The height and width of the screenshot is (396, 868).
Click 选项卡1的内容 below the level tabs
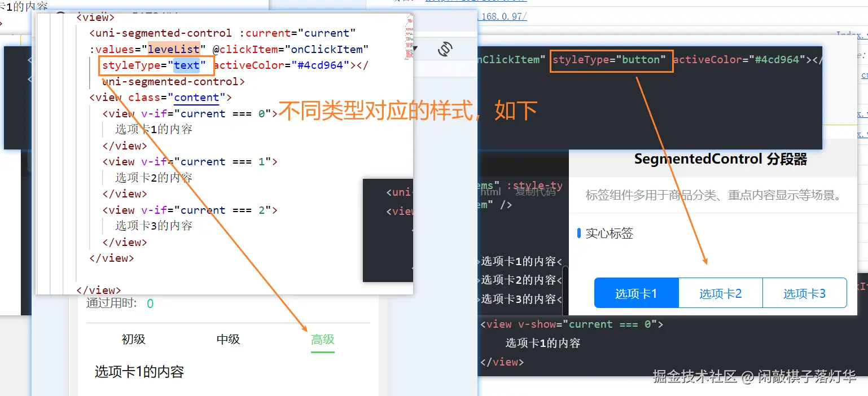click(x=139, y=372)
